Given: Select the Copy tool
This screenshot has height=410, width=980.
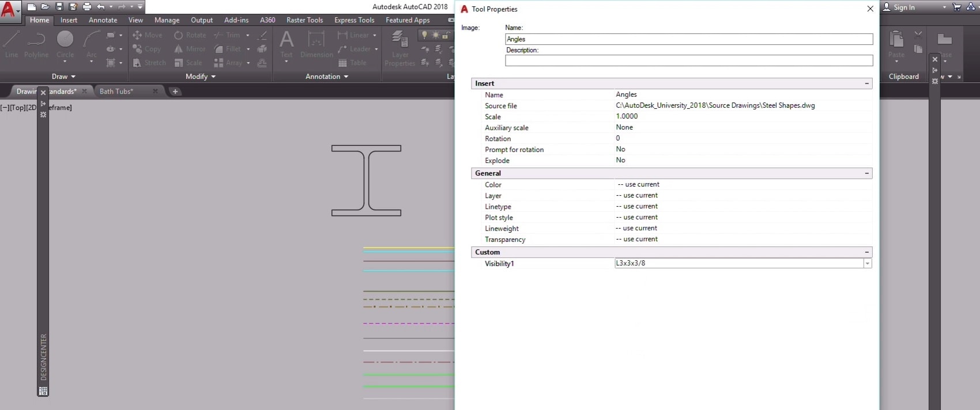Looking at the screenshot, I should (146, 49).
